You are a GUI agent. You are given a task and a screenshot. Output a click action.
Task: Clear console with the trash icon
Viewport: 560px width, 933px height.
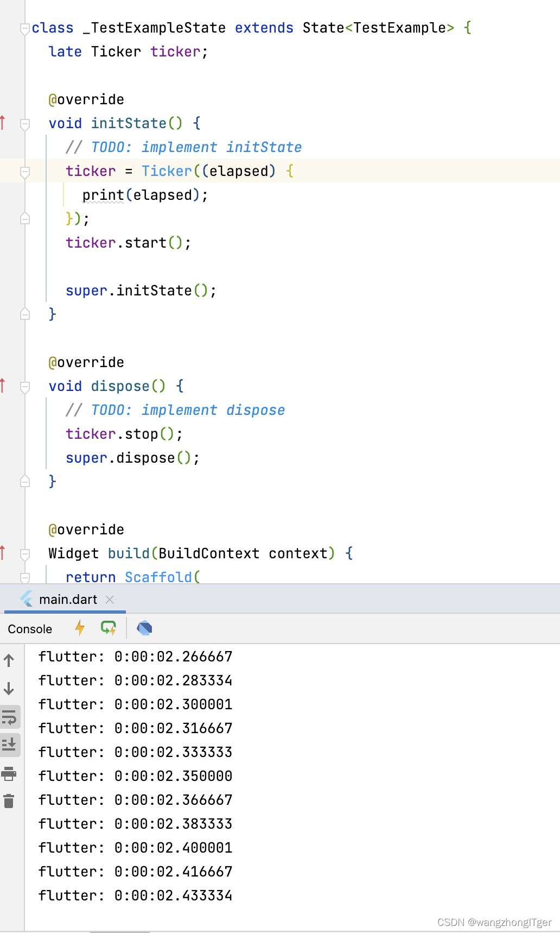pos(9,801)
